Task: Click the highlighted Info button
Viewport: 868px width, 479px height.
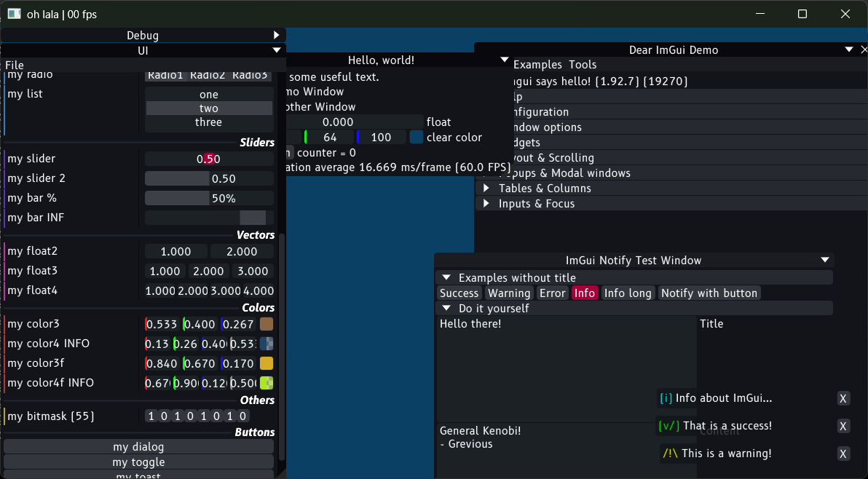Action: (585, 293)
